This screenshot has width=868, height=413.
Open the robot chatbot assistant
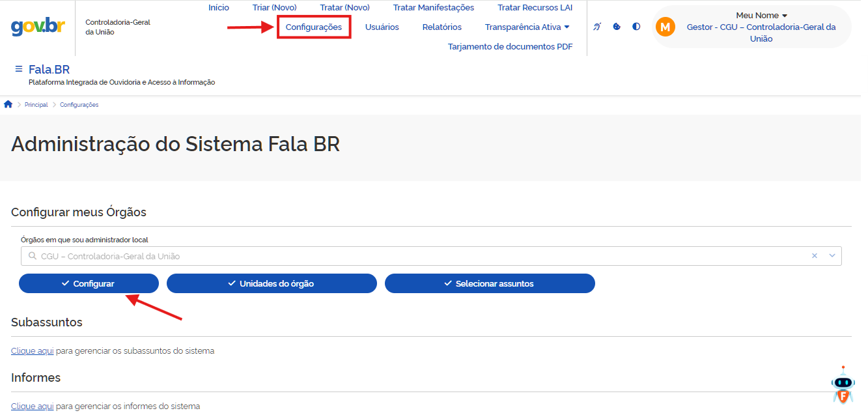pos(843,386)
